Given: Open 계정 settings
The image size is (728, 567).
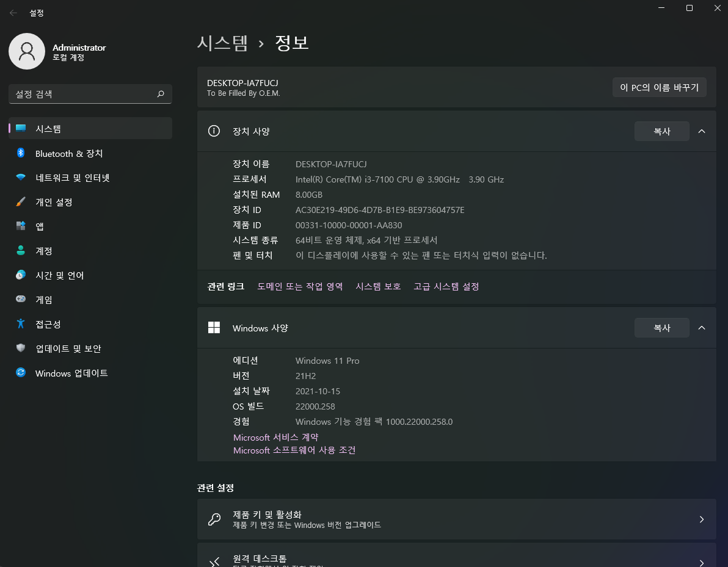Looking at the screenshot, I should coord(90,251).
